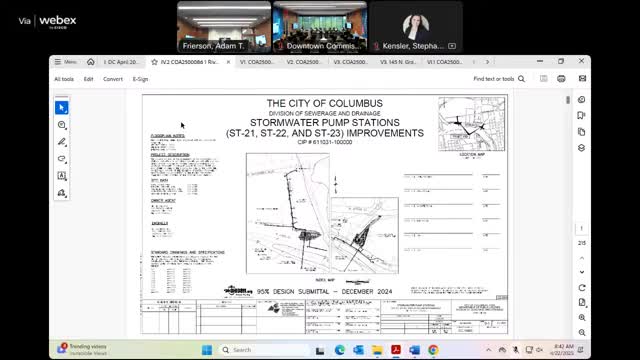640x360 pixels.
Task: Click Kensler, Stephanie participant thumbnail
Action: [416, 27]
